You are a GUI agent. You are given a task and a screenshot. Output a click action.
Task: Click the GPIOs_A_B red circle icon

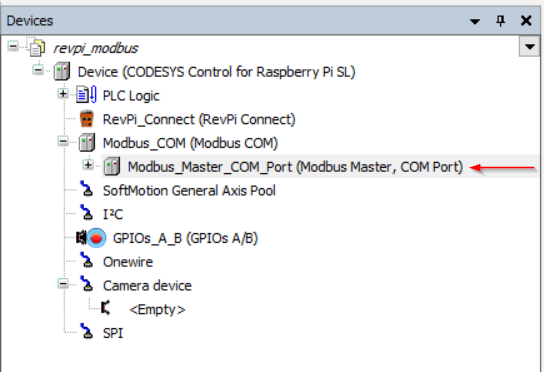click(x=96, y=238)
